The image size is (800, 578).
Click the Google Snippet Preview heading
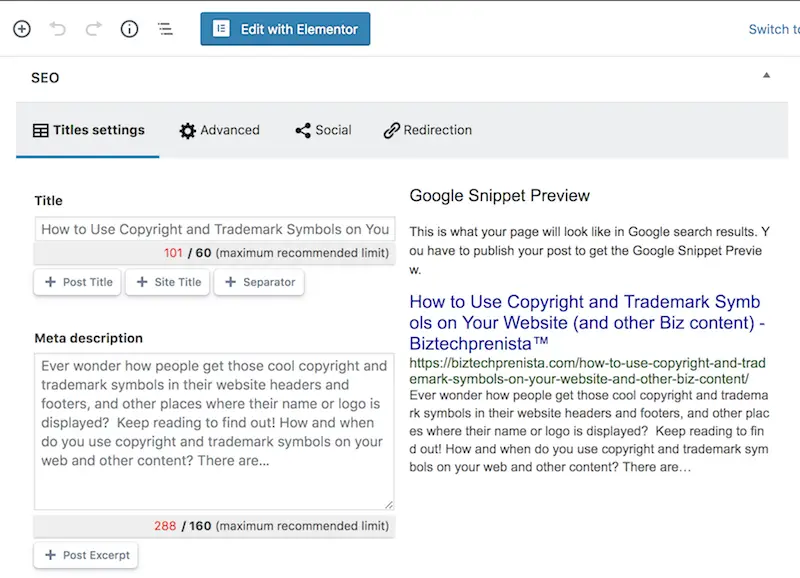(499, 195)
